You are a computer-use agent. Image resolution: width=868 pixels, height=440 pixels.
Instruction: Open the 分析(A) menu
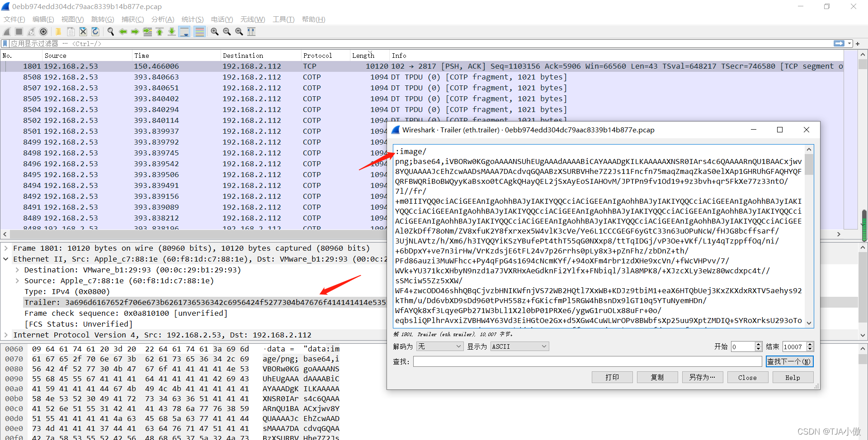click(x=162, y=19)
